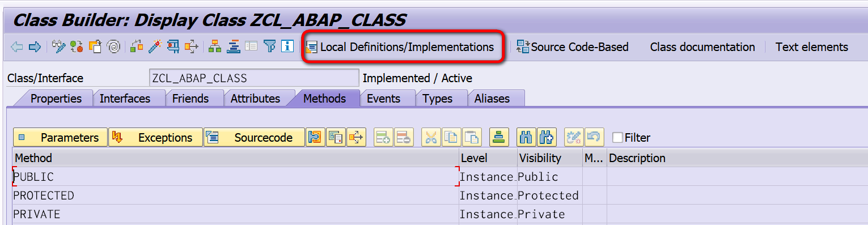
Task: Enable the Filter checkbox
Action: coord(618,137)
